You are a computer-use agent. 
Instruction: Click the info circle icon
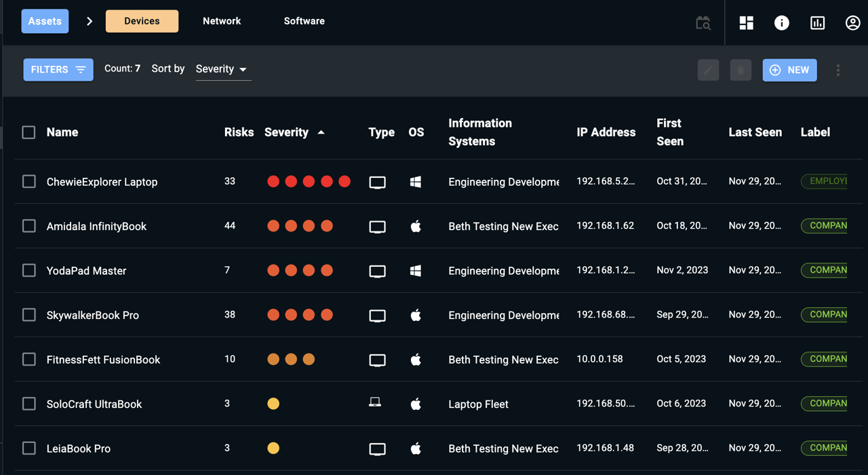782,22
